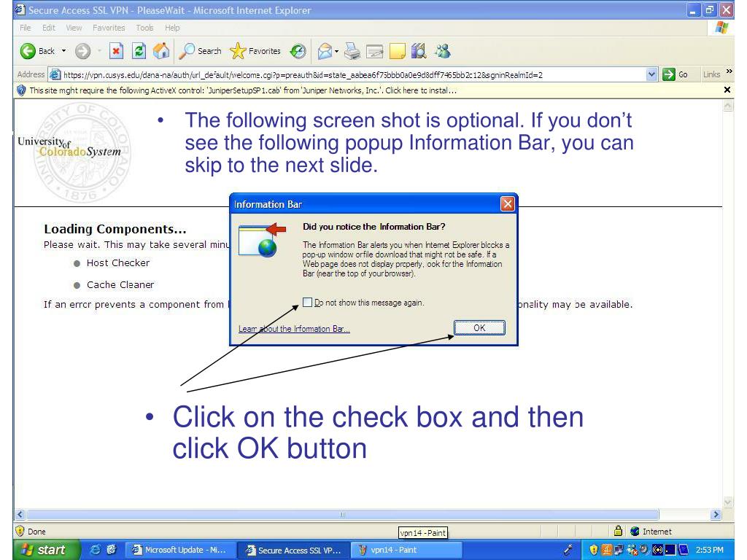Viewport: 747px width, 560px height.
Task: Click the Back navigation arrow icon
Action: [x=28, y=51]
